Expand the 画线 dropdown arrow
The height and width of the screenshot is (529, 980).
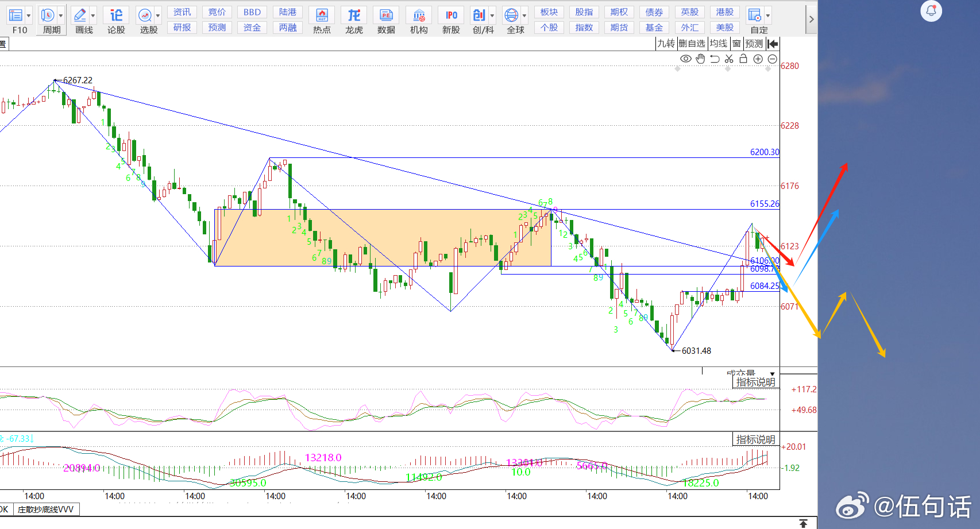coord(93,16)
